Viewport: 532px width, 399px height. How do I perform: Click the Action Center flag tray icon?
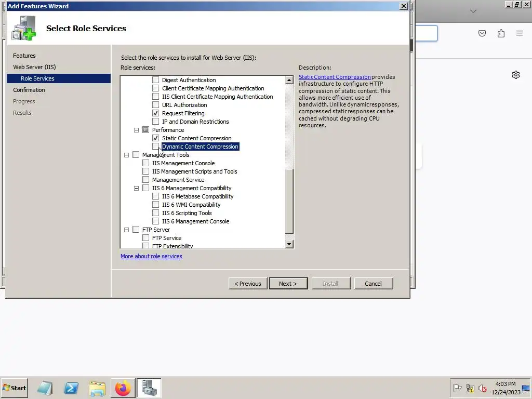pyautogui.click(x=457, y=388)
